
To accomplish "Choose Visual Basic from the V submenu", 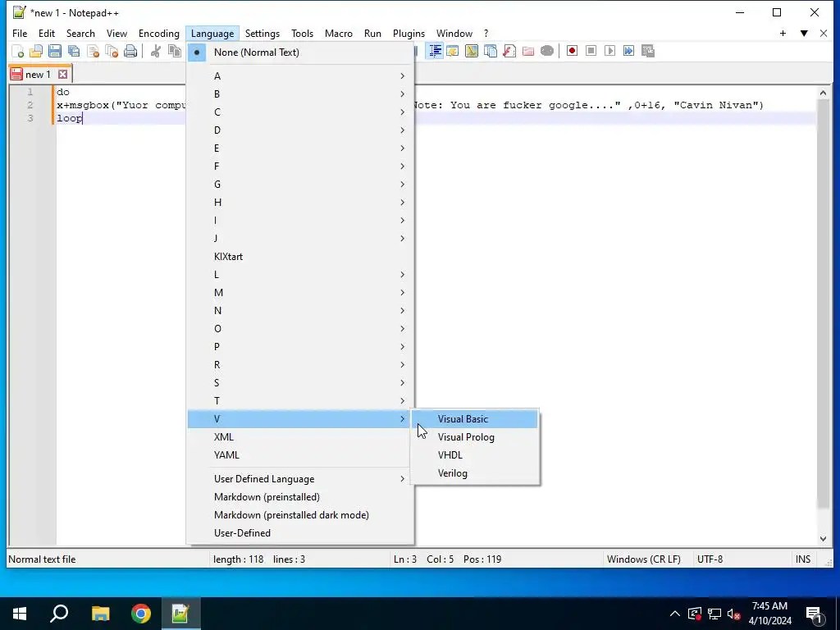I will tap(475, 419).
